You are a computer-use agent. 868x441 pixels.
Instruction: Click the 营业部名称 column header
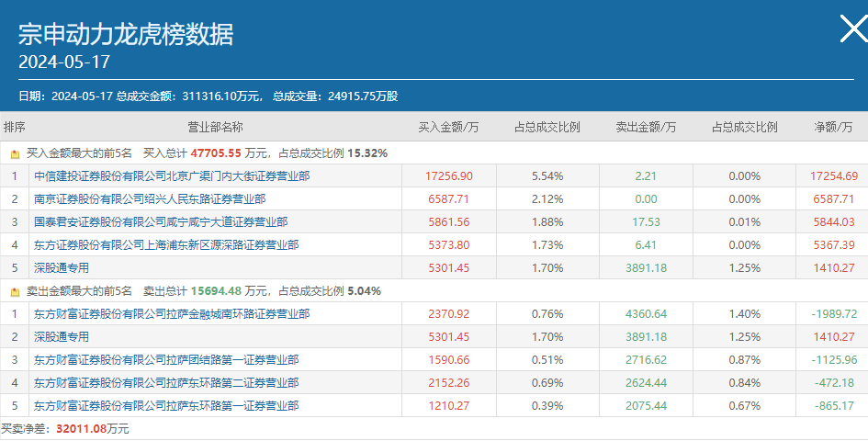click(x=215, y=128)
